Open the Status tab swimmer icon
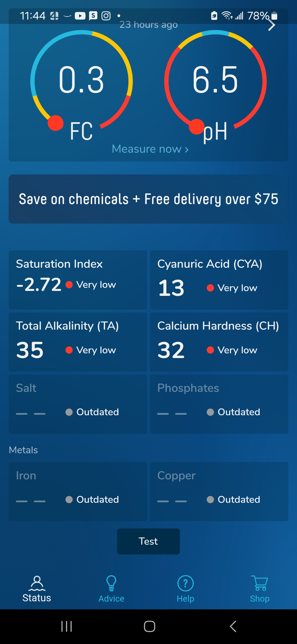Image resolution: width=297 pixels, height=644 pixels. point(37,583)
